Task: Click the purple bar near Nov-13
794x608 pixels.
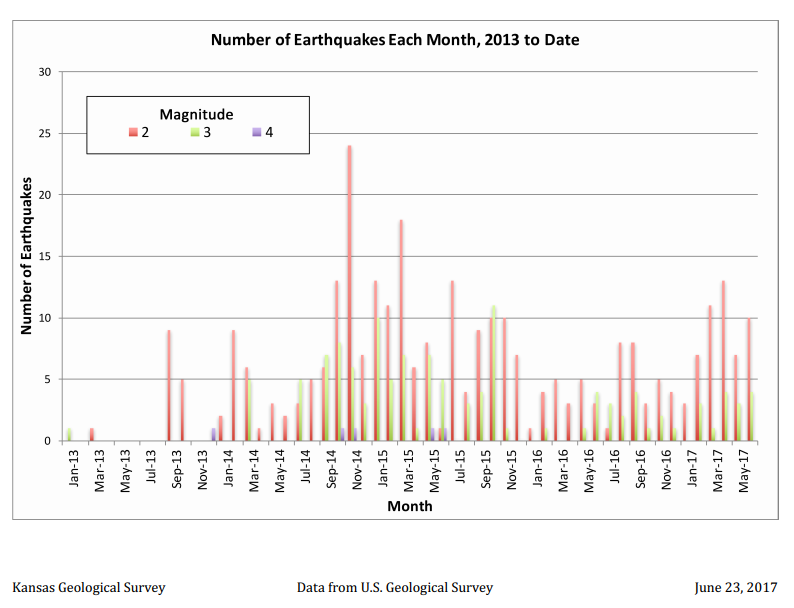Action: pos(213,435)
